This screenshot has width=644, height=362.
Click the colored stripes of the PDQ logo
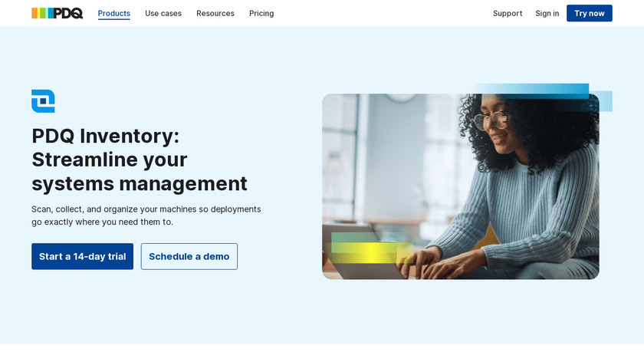(42, 13)
